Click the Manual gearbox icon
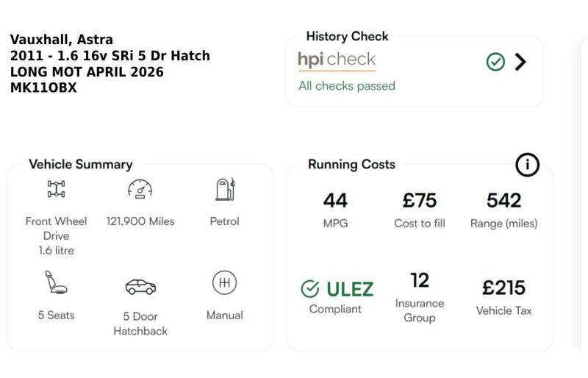Image resolution: width=588 pixels, height=378 pixels. click(x=224, y=282)
